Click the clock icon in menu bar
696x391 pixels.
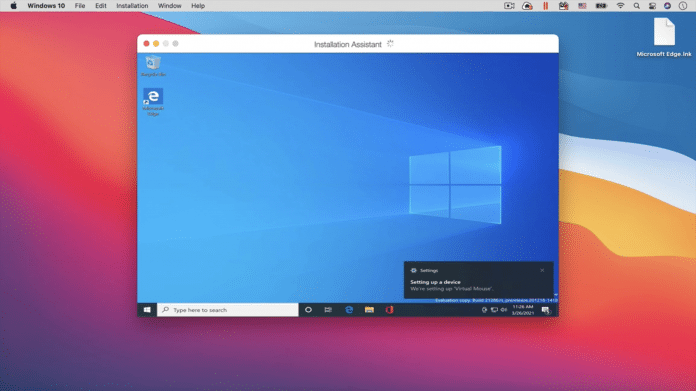tap(683, 6)
